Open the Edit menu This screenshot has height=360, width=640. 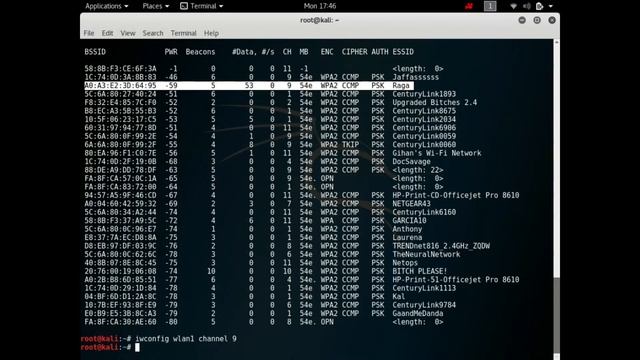tap(107, 33)
